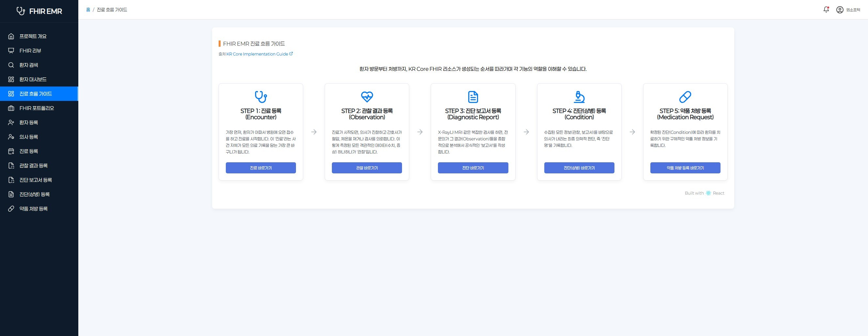Image resolution: width=868 pixels, height=336 pixels.
Task: Click the 진단(상병) 바로가기 button
Action: pyautogui.click(x=579, y=168)
